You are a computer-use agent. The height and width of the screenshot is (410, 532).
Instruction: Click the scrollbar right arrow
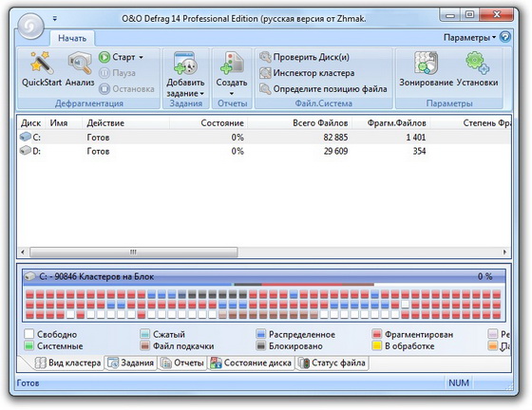coord(504,252)
